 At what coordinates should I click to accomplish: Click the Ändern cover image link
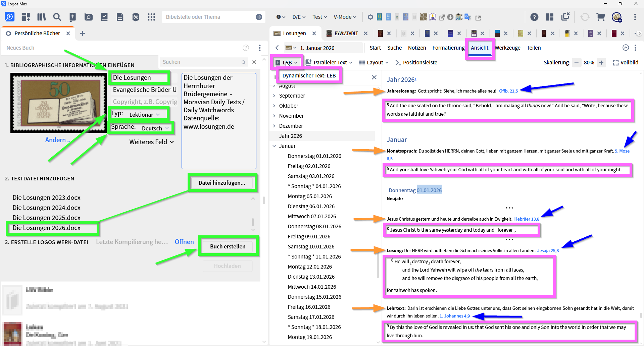(x=58, y=140)
